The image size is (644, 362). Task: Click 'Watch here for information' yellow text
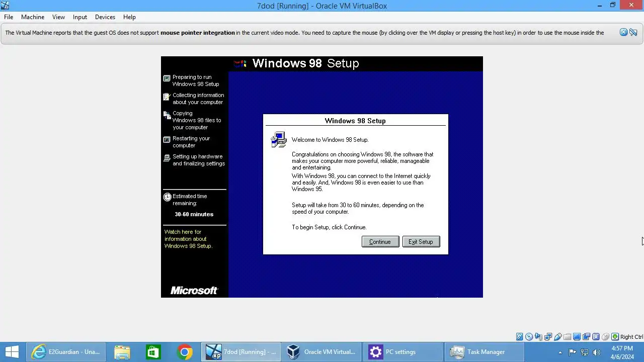coord(188,239)
